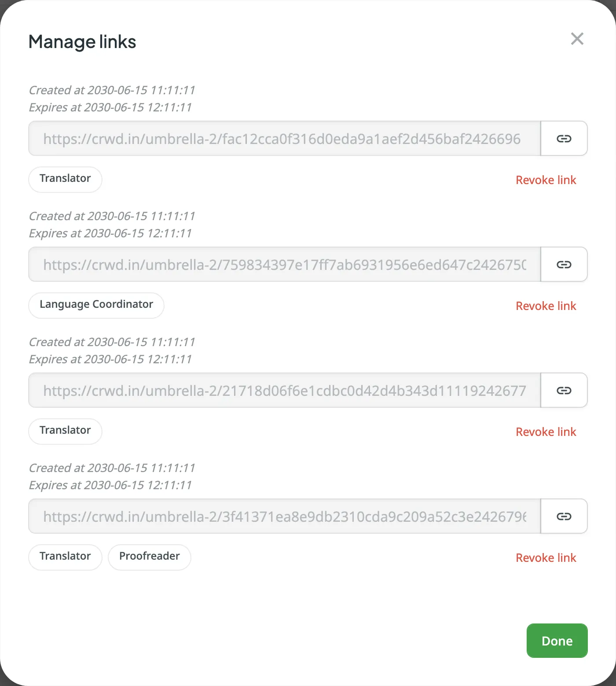Revoke the Translator Proofreader link
616x686 pixels.
click(546, 557)
